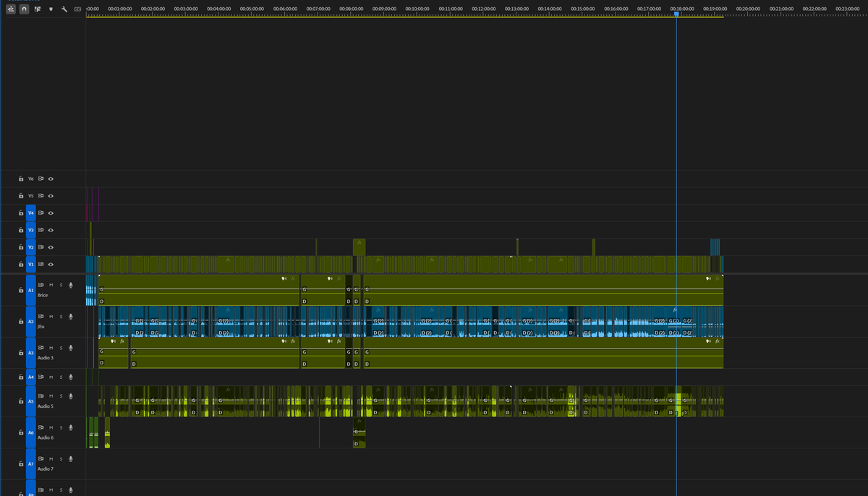The image size is (868, 496).
Task: Click the Brice track name label
Action: [x=43, y=295]
